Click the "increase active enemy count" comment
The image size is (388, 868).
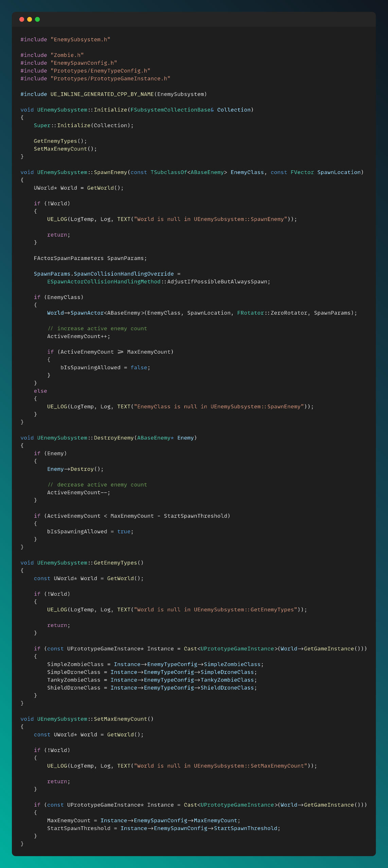click(x=97, y=328)
